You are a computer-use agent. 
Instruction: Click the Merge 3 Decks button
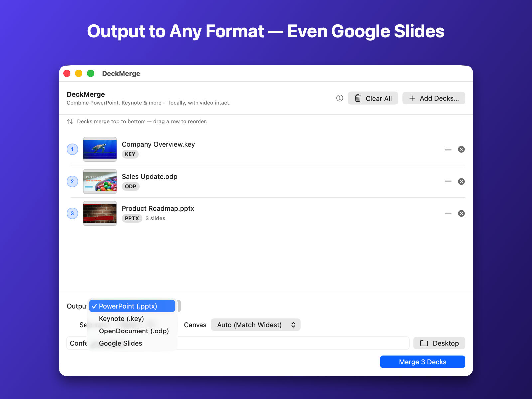(x=422, y=362)
